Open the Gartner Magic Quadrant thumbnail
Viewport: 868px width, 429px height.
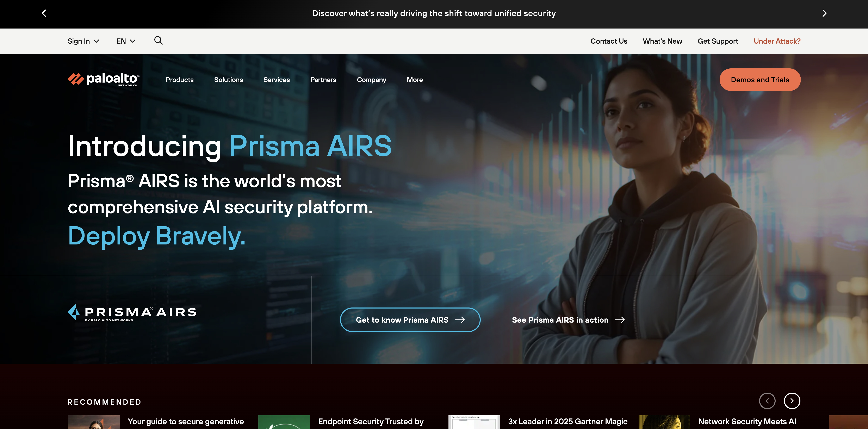(x=474, y=422)
